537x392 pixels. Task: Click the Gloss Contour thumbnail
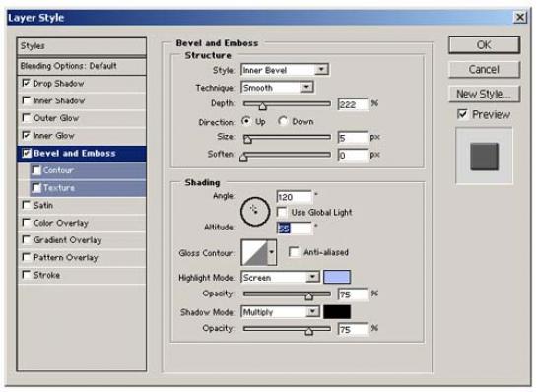tap(254, 253)
